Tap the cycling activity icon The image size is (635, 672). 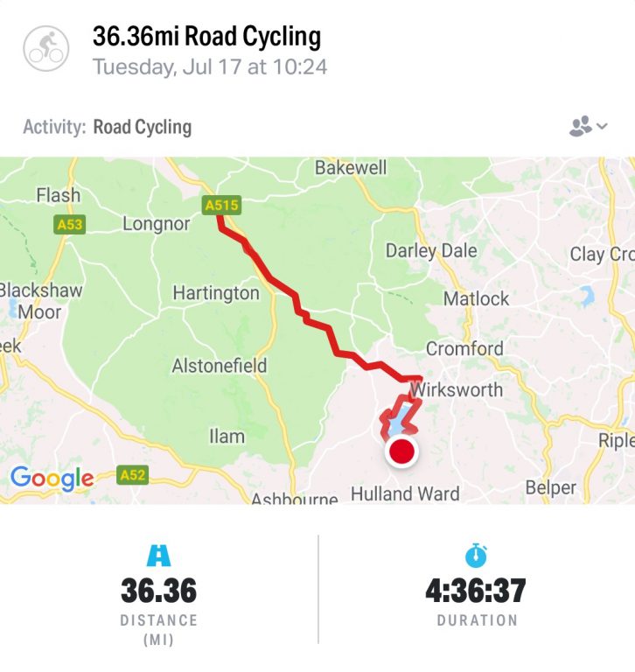pos(45,47)
